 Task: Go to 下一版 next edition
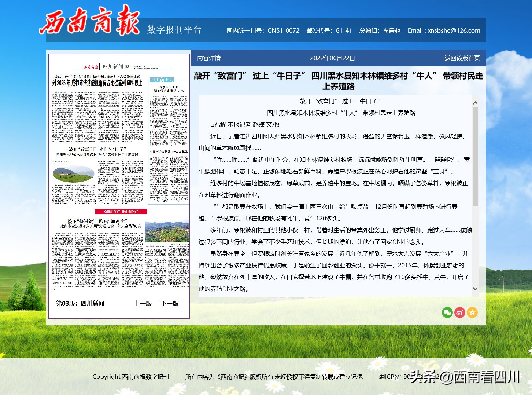point(170,304)
